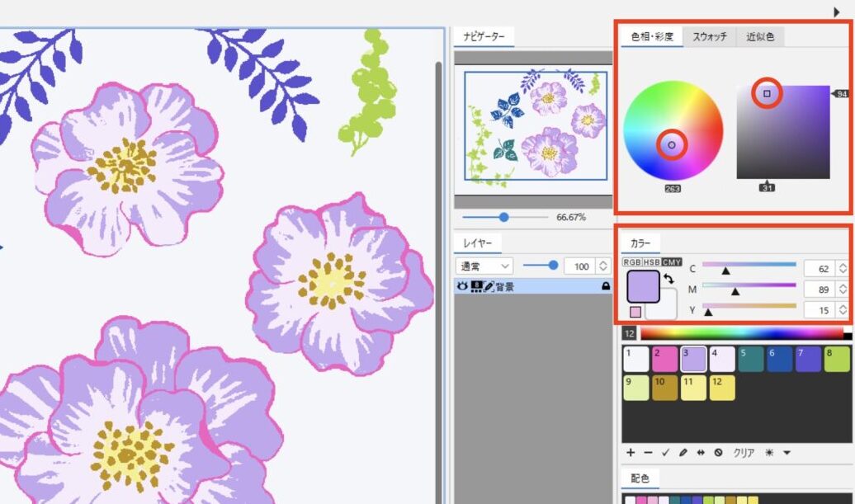855x504 pixels.
Task: Click the C color slider
Action: point(749,265)
